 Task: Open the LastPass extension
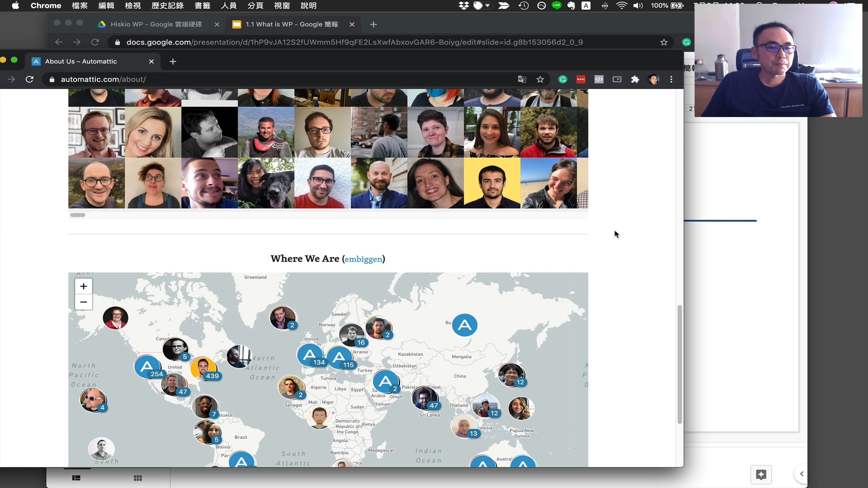[581, 79]
